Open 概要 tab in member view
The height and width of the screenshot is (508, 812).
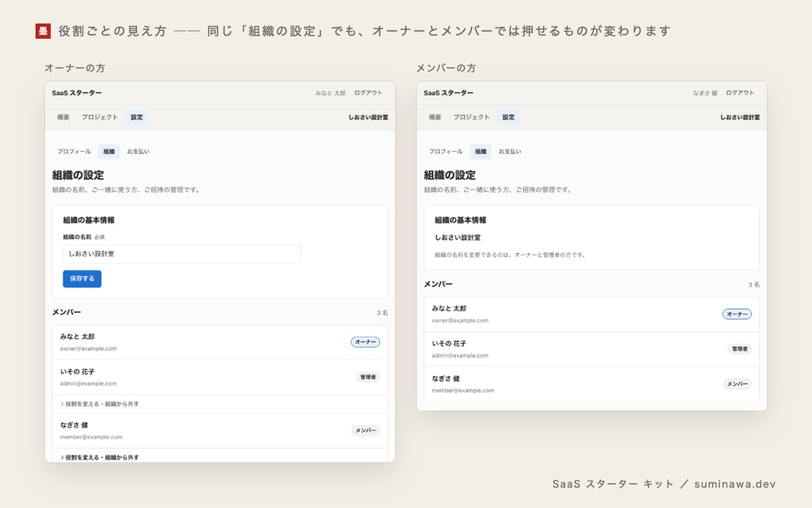pos(435,117)
